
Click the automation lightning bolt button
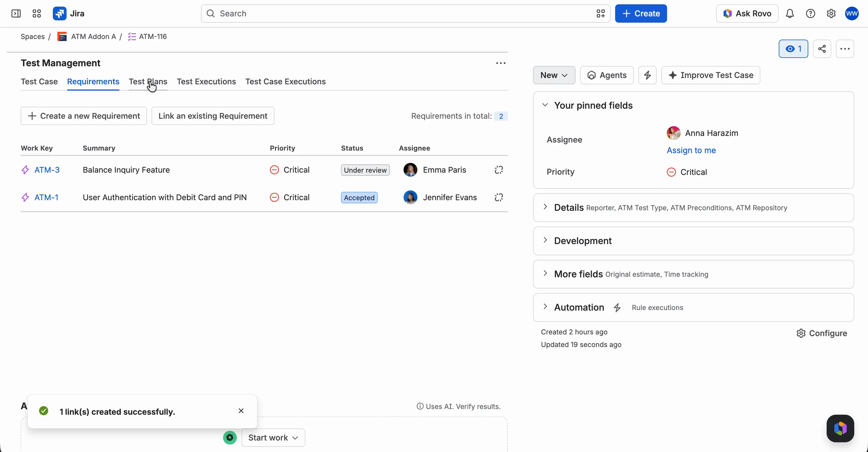tap(647, 75)
